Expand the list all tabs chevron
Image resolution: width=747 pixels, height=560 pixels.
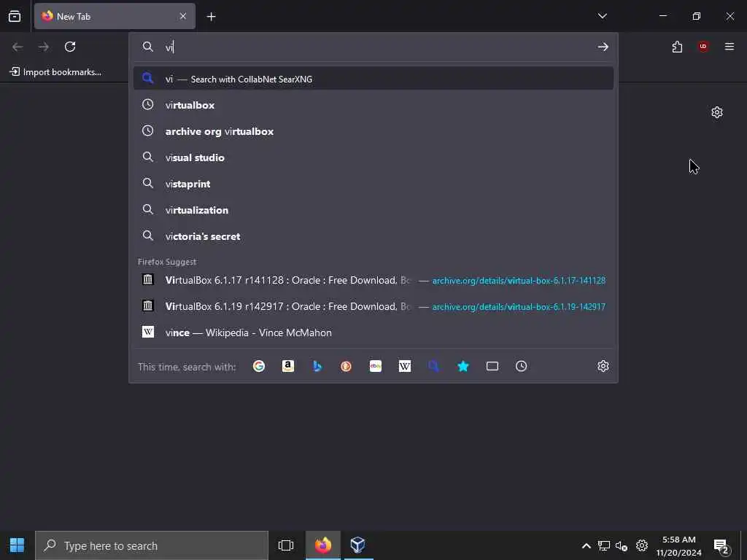(x=602, y=16)
